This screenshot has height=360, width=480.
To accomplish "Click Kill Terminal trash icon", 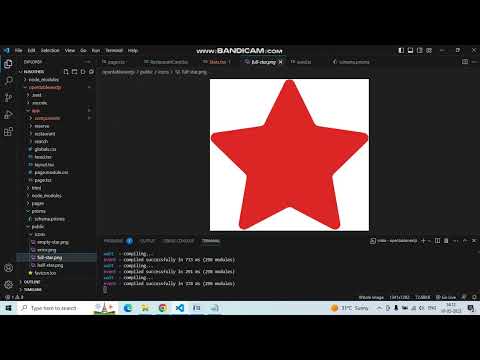I will click(446, 241).
